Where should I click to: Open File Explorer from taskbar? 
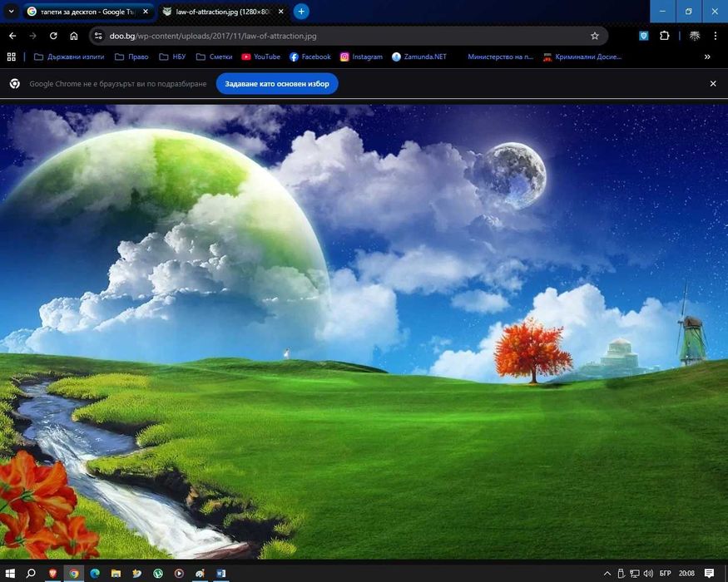pyautogui.click(x=116, y=573)
